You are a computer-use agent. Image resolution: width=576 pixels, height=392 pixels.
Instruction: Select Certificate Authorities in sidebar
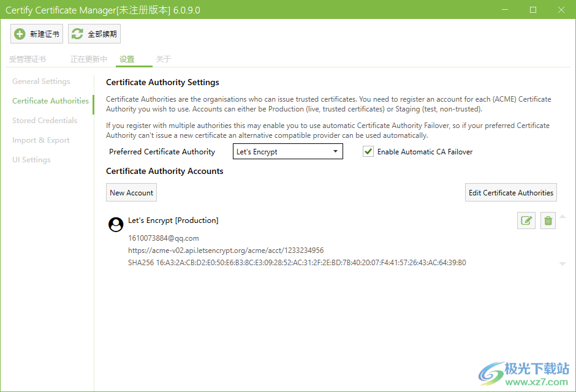click(50, 101)
